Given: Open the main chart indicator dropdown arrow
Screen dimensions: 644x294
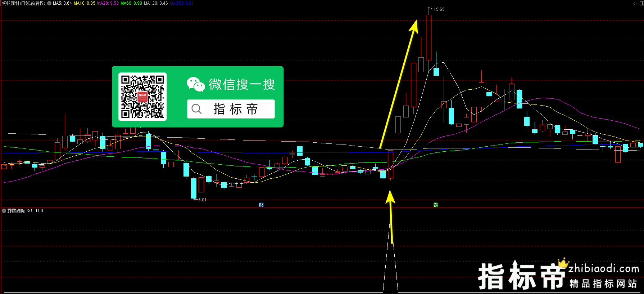Looking at the screenshot, I should (x=49, y=3).
